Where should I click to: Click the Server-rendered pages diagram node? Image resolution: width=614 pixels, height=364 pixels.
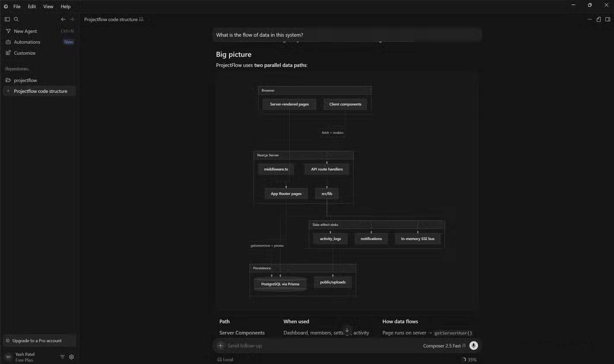pyautogui.click(x=289, y=104)
